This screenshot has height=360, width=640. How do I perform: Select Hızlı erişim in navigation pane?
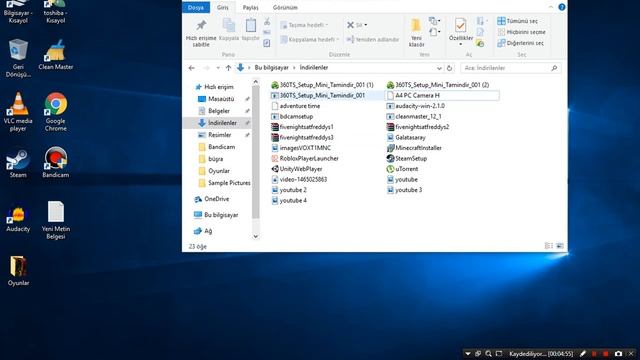tap(219, 87)
